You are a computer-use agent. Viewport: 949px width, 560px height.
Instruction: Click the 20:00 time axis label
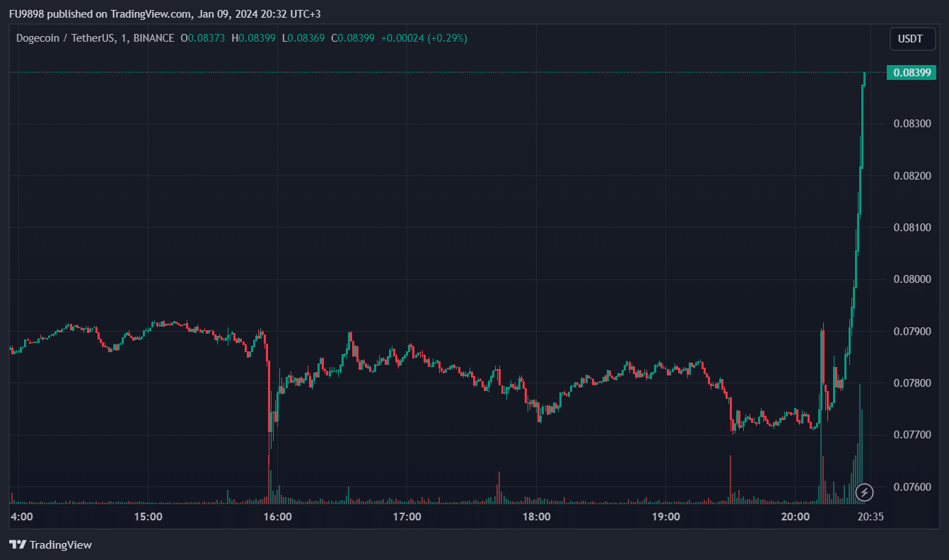click(796, 517)
